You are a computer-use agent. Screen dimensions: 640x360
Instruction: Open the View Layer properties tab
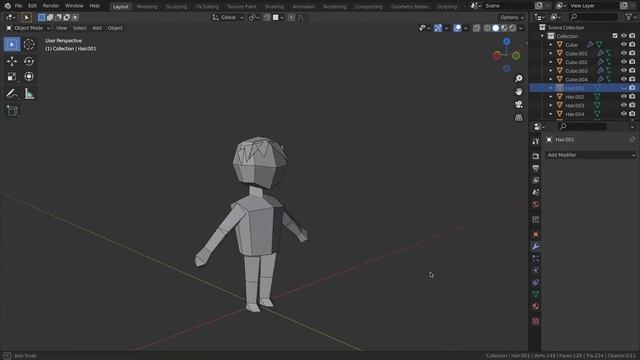[536, 180]
